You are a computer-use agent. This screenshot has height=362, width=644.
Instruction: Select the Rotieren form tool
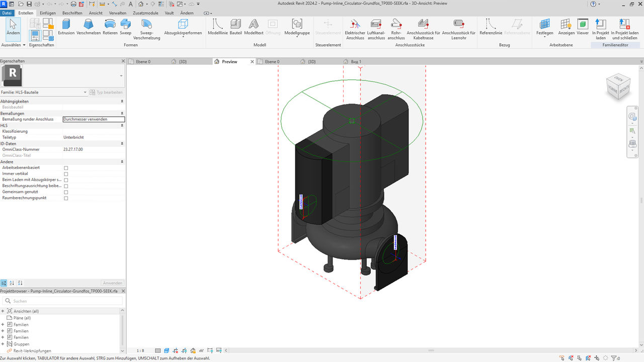(110, 27)
